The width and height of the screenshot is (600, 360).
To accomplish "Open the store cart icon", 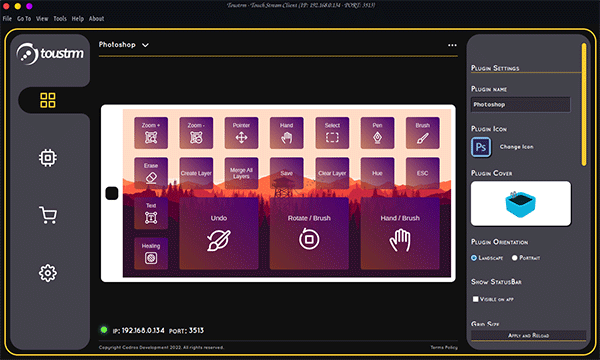I will pyautogui.click(x=48, y=215).
